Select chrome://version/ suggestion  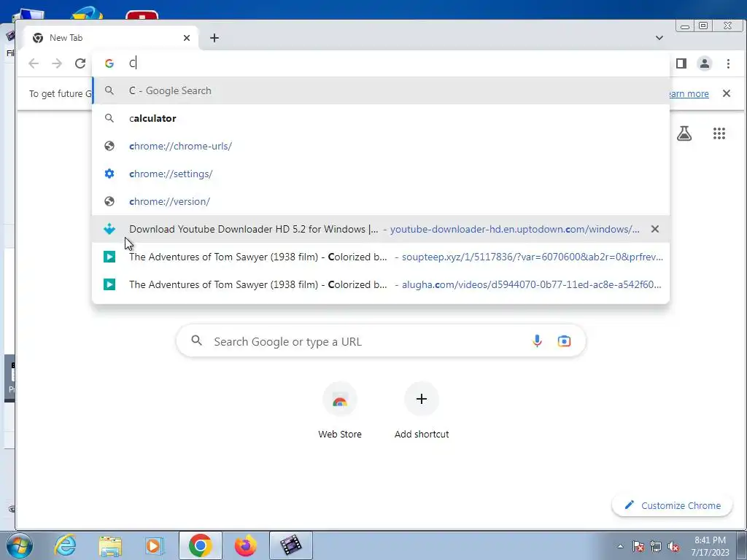pyautogui.click(x=381, y=201)
